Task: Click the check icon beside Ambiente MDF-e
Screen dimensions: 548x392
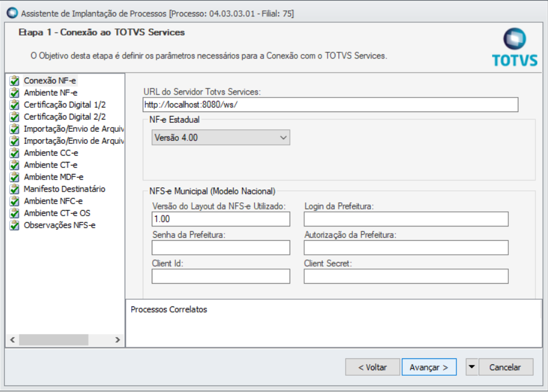Action: [14, 177]
